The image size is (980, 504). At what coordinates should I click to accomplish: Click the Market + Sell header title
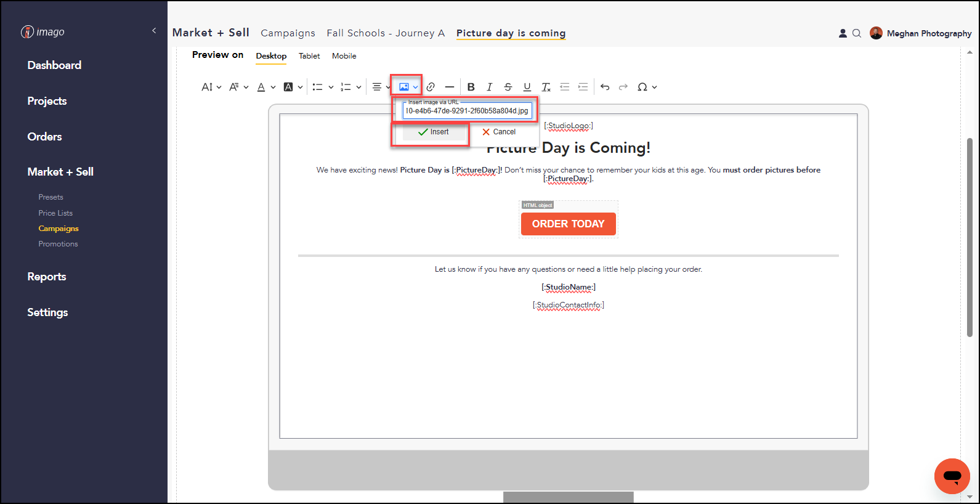[211, 33]
